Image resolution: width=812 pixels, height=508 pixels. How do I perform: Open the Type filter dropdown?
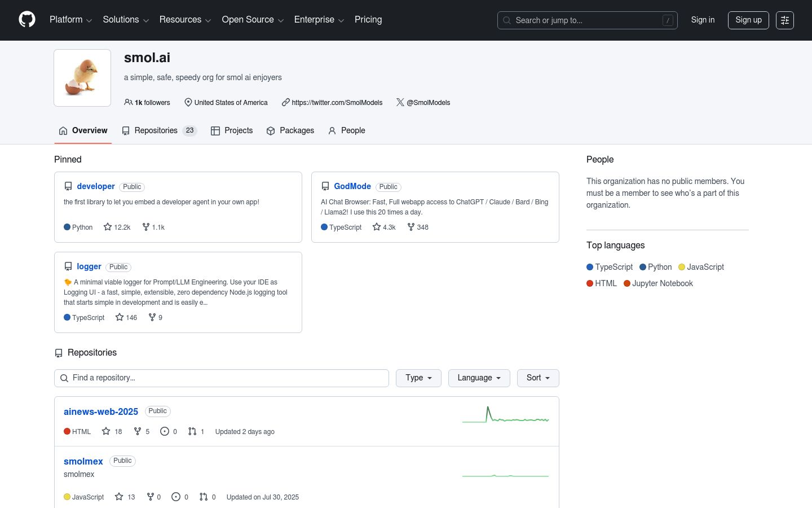point(419,378)
